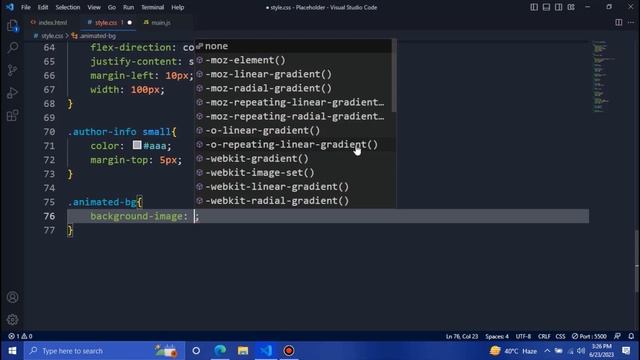Click the notifications bell in status bar
Viewport: 640px width, 360px height.
tap(631, 336)
